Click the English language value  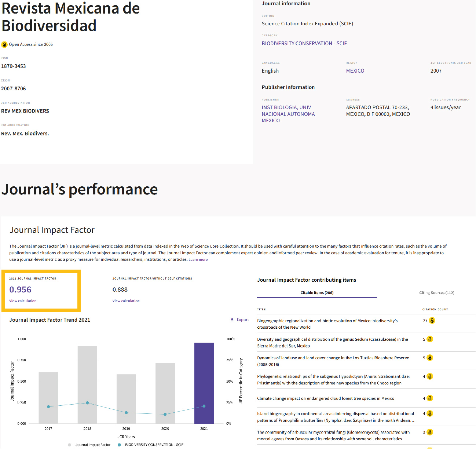click(270, 71)
